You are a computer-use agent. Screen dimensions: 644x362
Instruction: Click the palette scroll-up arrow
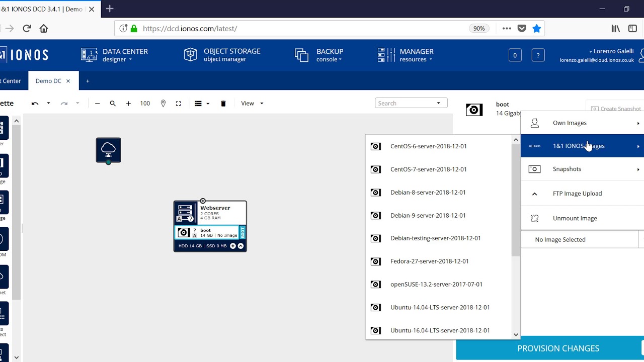click(x=16, y=121)
